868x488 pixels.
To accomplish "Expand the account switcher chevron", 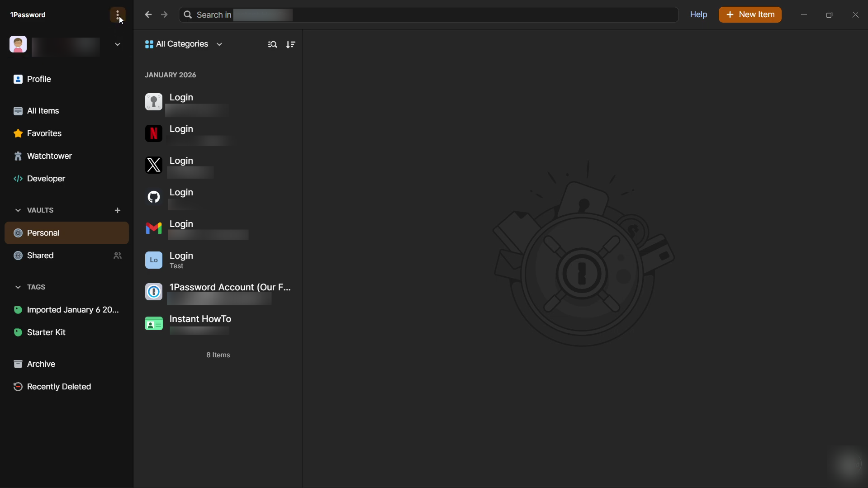I will click(x=118, y=44).
